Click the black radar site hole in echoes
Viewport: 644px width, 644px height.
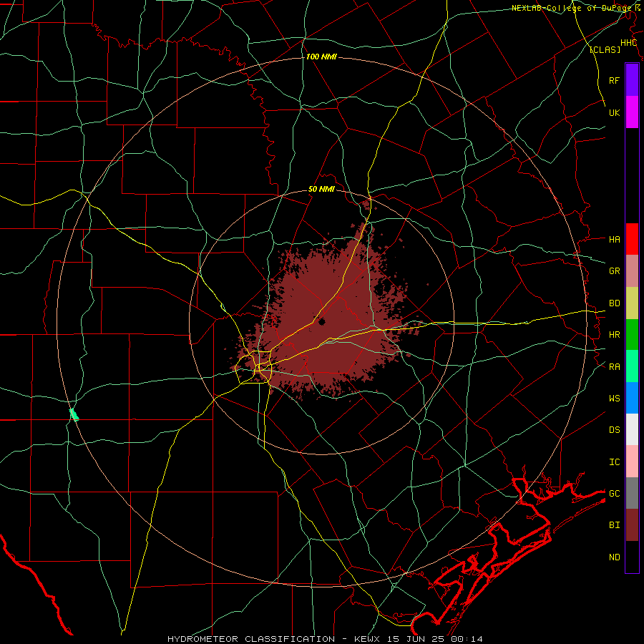[321, 321]
